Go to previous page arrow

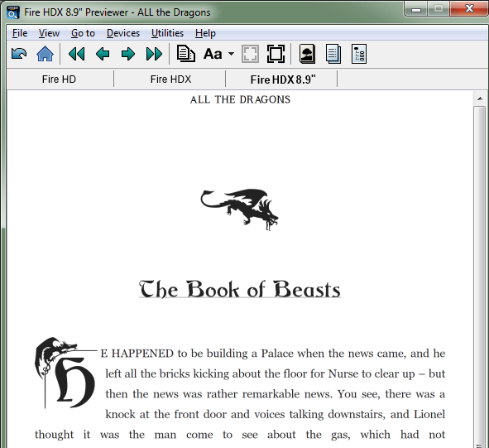[x=103, y=54]
